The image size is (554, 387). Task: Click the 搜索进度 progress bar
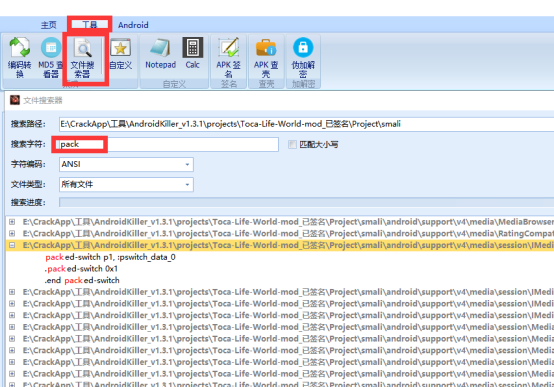click(x=306, y=203)
